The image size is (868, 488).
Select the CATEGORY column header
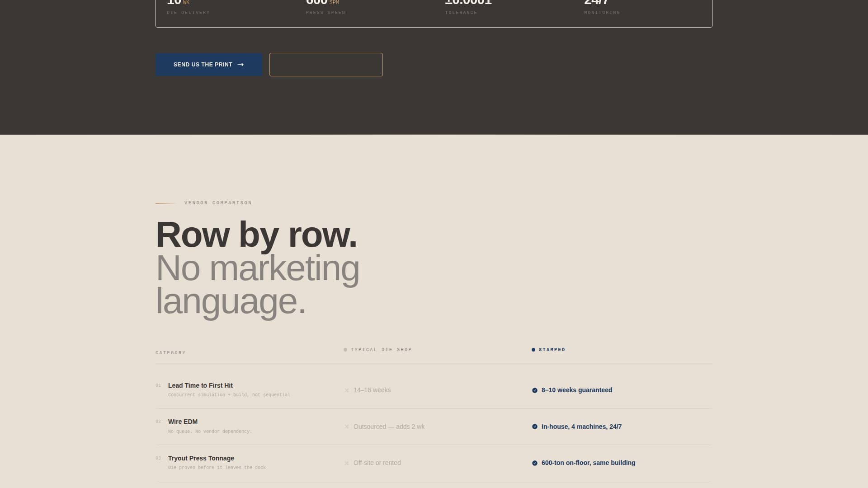170,353
